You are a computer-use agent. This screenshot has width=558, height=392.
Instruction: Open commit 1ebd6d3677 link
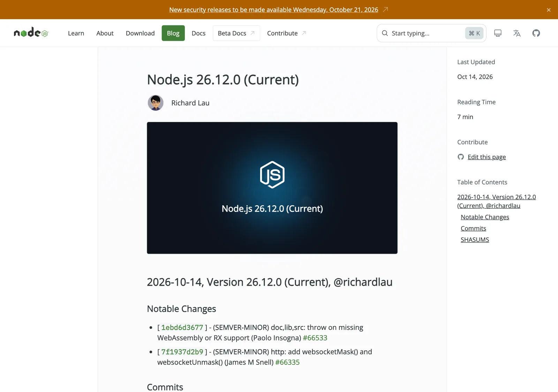(182, 328)
